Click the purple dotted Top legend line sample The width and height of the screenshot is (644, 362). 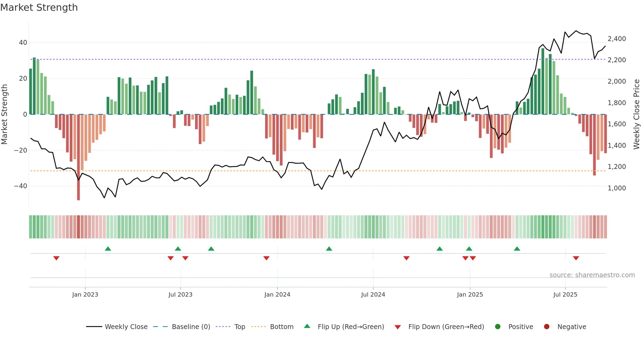pyautogui.click(x=223, y=327)
